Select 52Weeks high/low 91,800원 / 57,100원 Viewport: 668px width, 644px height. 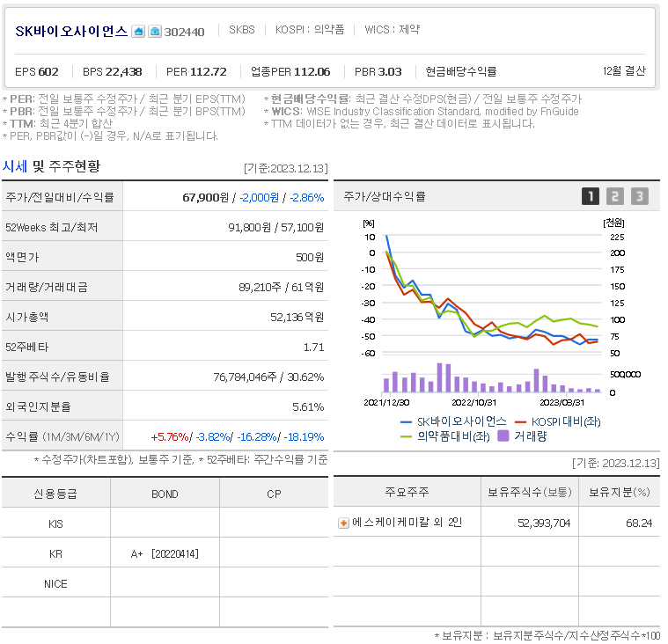(x=276, y=228)
